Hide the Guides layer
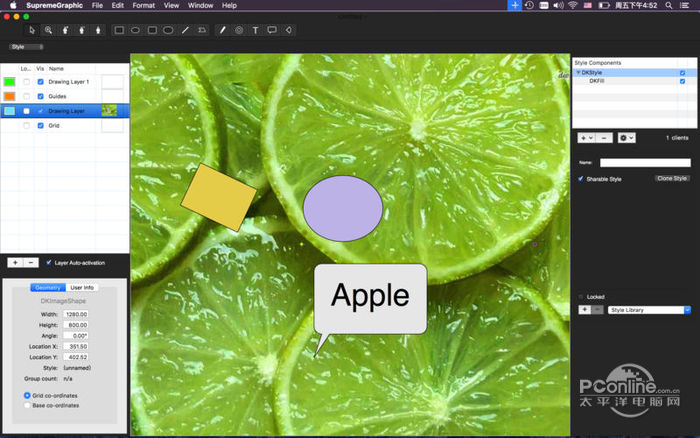 [40, 96]
